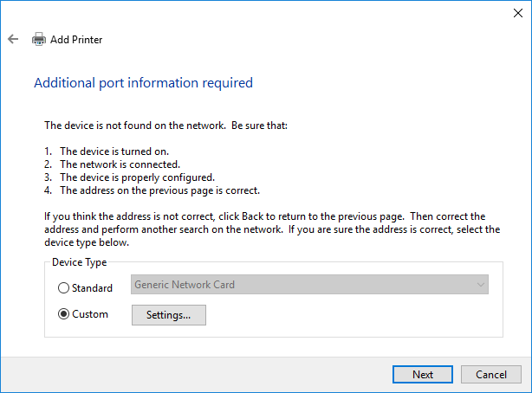Select the Custom device type radio button
Image resolution: width=532 pixels, height=393 pixels.
[x=63, y=314]
